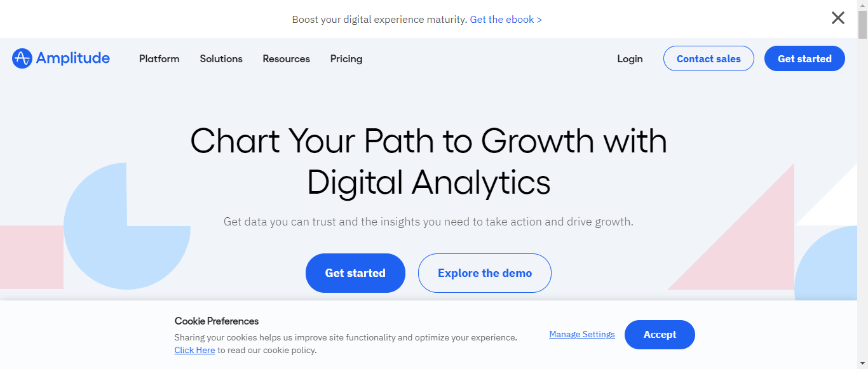The height and width of the screenshot is (369, 868).
Task: Open the Get the ebook link
Action: [506, 20]
